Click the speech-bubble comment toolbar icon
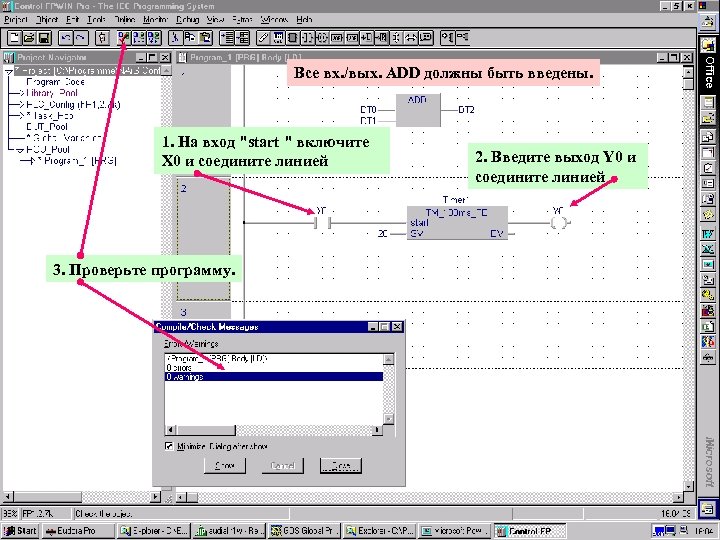720x540 pixels. tap(426, 38)
